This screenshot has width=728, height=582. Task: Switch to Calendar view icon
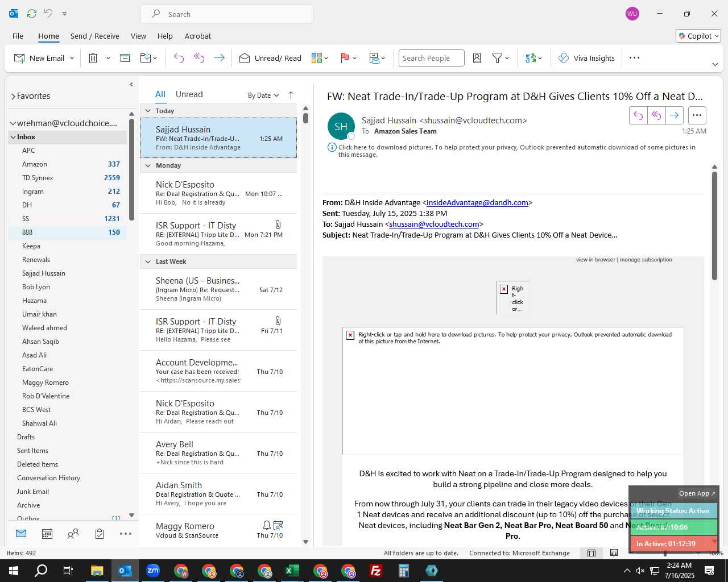pyautogui.click(x=47, y=534)
